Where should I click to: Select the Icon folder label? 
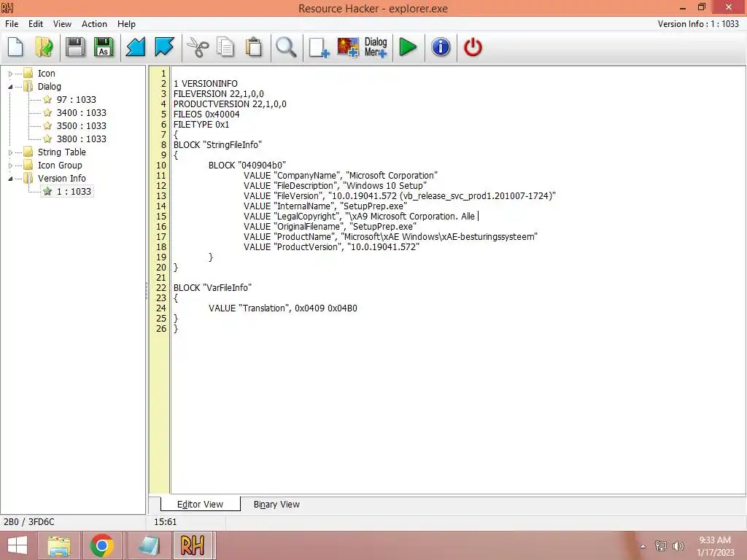coord(46,74)
